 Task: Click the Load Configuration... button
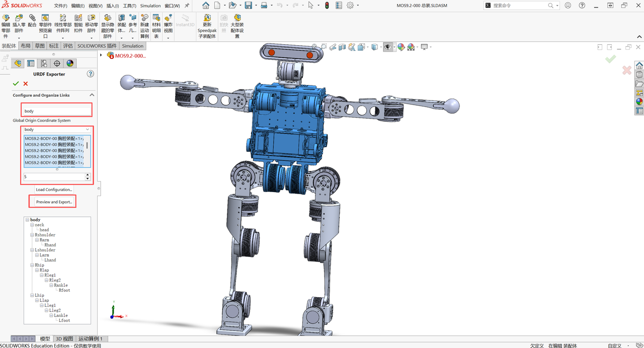[x=54, y=190]
